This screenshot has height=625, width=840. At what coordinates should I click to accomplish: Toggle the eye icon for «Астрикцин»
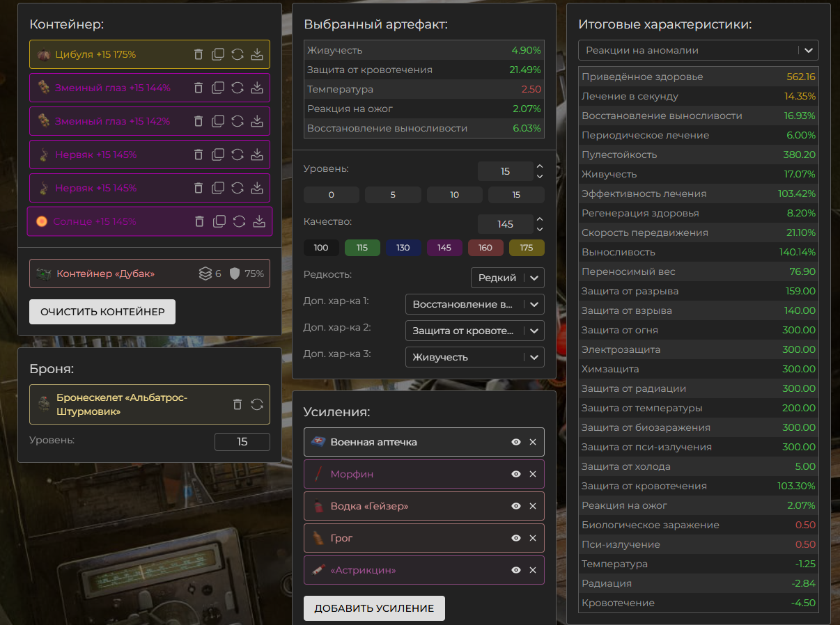(x=516, y=570)
